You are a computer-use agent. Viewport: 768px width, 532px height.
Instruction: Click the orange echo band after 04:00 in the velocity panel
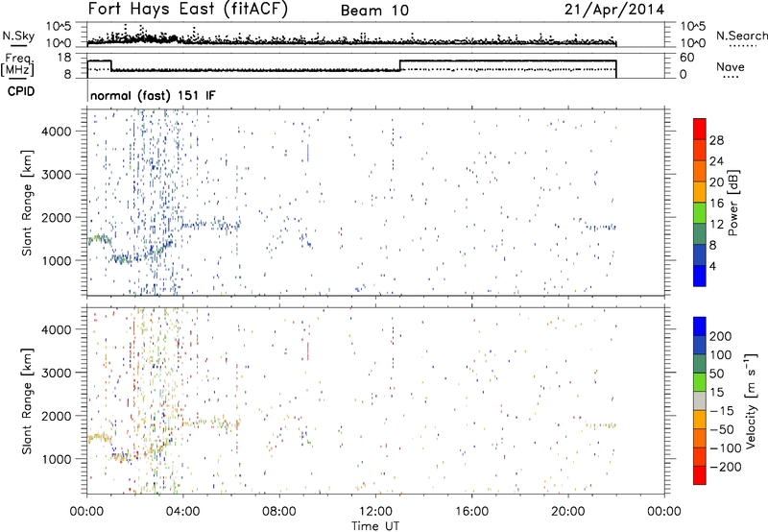click(x=211, y=423)
